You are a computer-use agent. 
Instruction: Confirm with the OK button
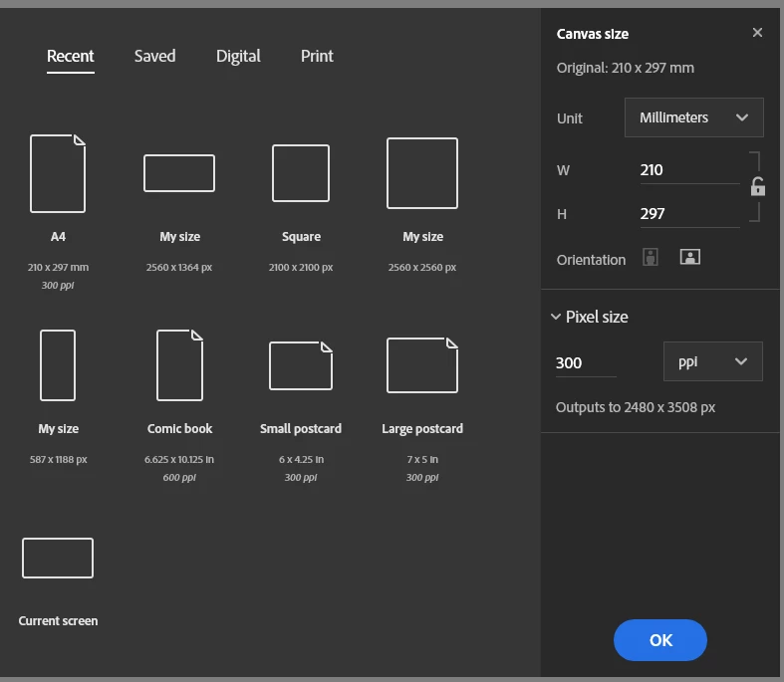[660, 640]
